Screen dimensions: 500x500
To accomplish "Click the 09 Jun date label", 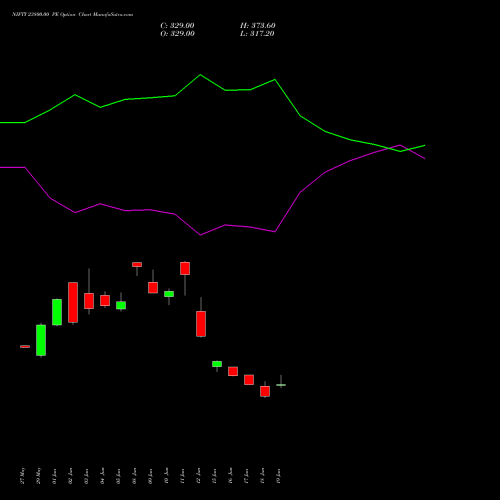I will click(x=151, y=476).
